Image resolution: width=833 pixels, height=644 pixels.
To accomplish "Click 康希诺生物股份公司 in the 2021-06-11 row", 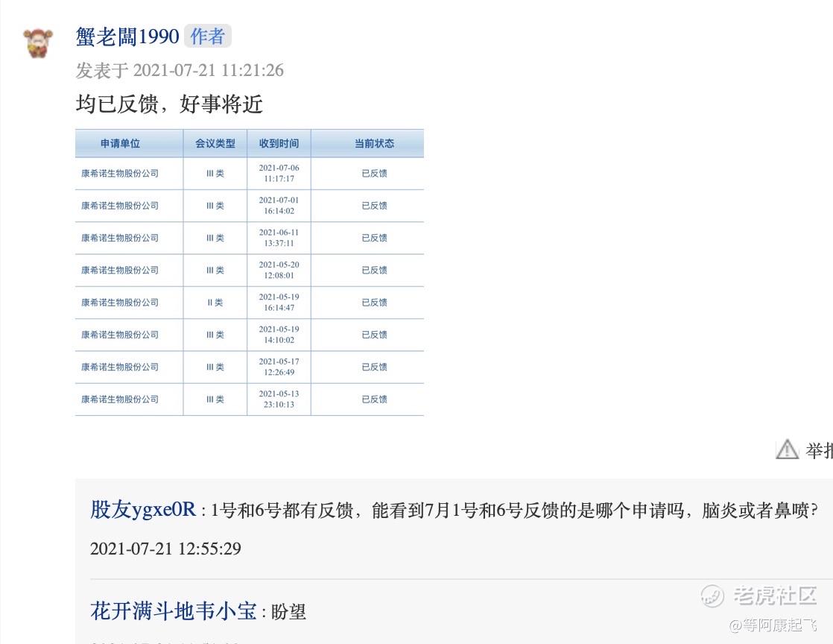I will 120,238.
